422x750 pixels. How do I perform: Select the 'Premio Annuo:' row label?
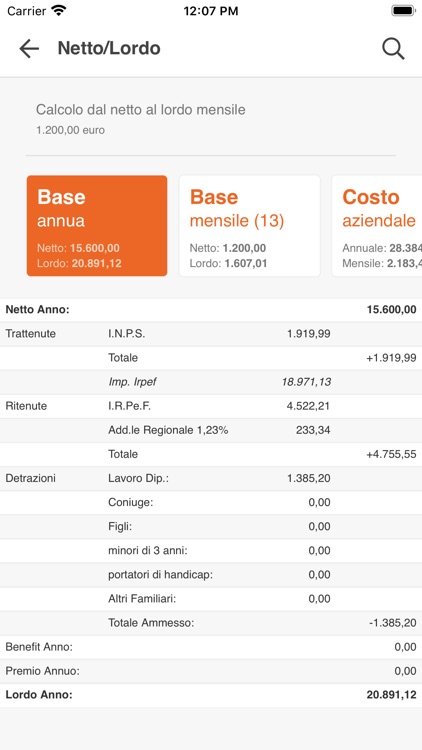click(43, 671)
